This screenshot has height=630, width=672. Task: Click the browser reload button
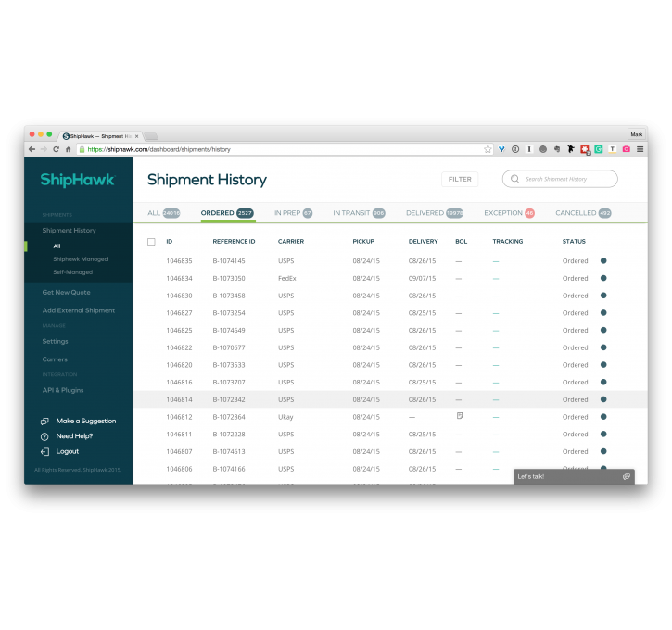pyautogui.click(x=56, y=149)
